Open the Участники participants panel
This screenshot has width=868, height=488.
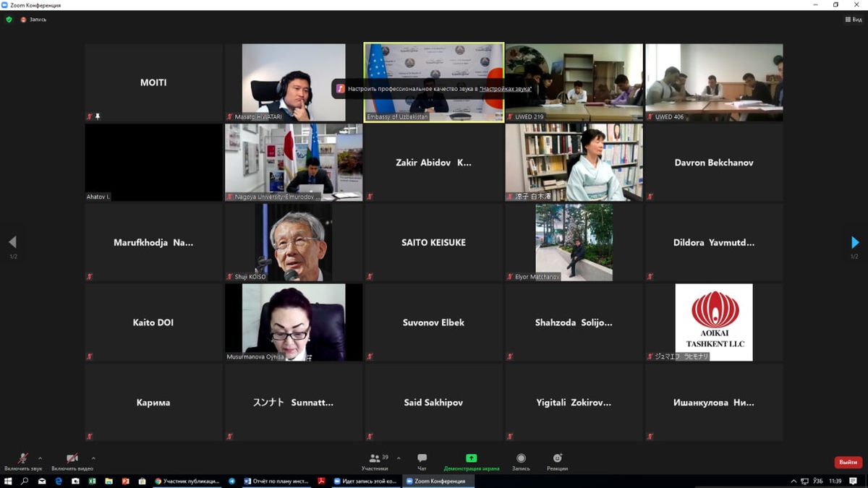[x=375, y=461]
